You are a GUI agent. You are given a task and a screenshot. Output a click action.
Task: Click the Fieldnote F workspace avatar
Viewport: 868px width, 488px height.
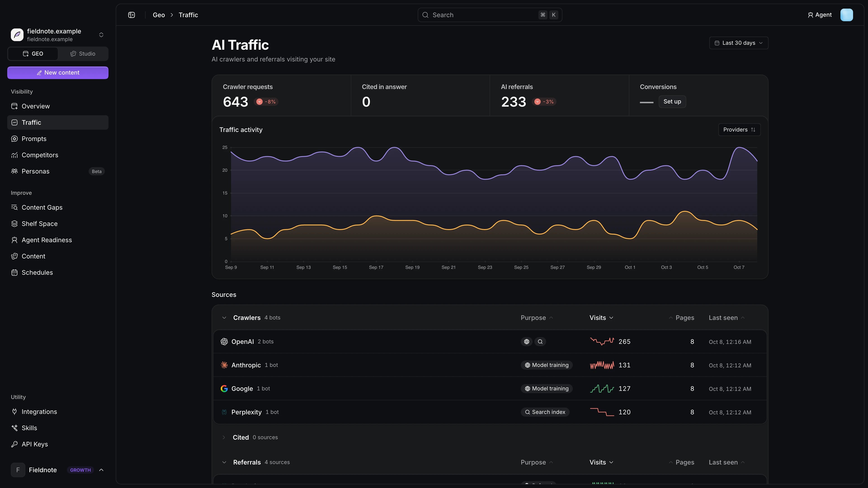pos(18,470)
